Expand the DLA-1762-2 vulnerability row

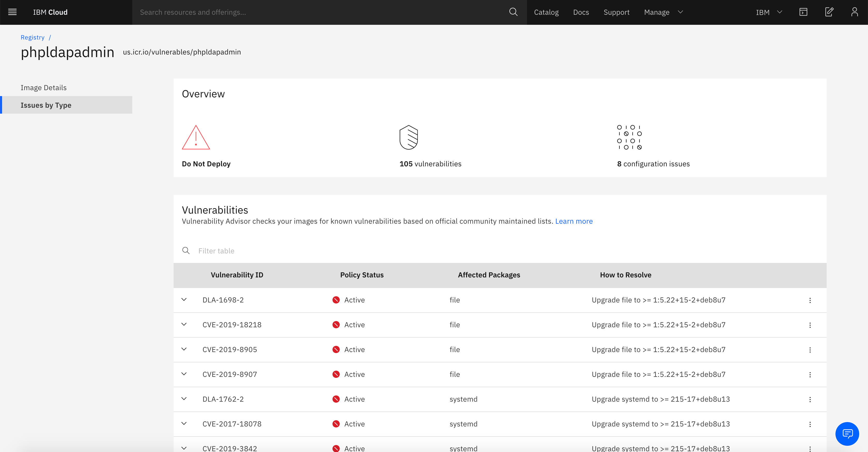[x=184, y=399]
